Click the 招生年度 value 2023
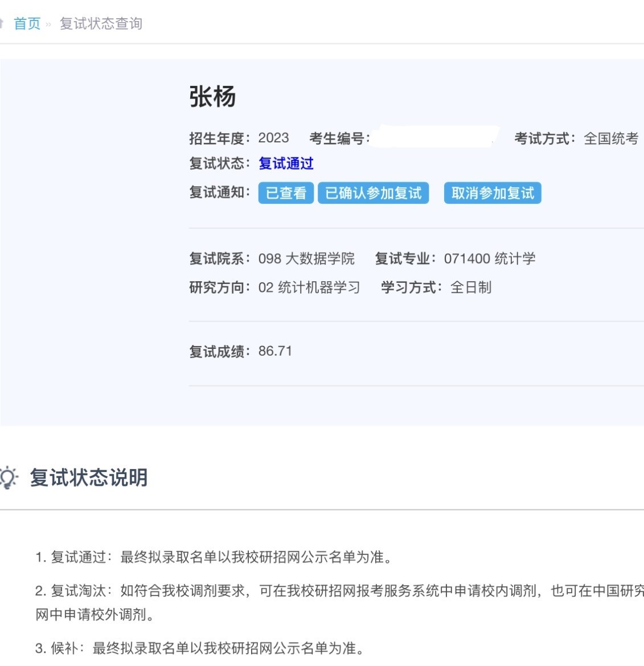644x666 pixels. coord(273,138)
